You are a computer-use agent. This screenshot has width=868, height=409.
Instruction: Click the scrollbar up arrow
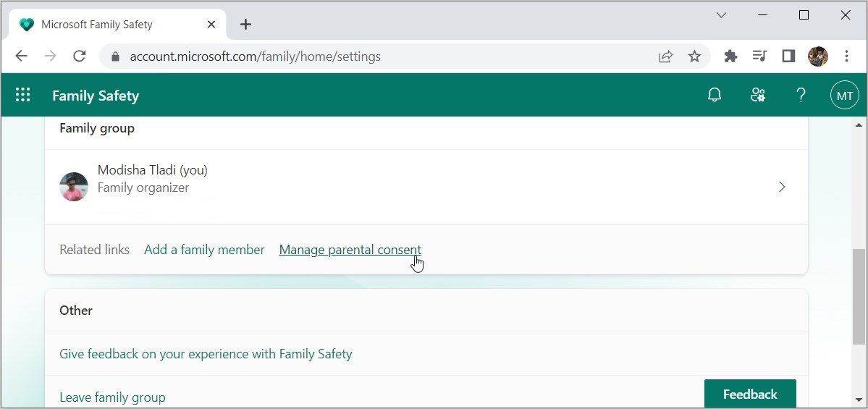tap(858, 125)
